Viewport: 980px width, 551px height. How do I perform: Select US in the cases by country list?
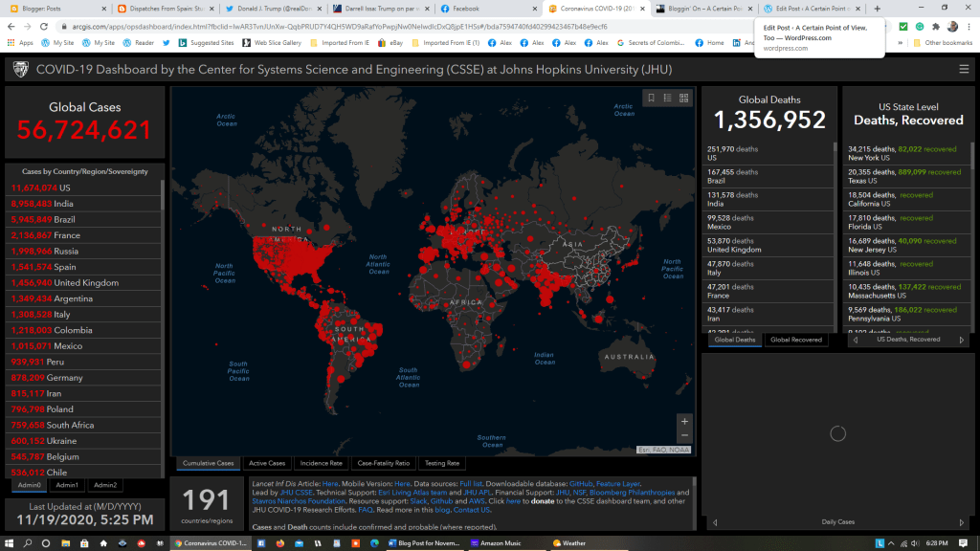tap(65, 188)
